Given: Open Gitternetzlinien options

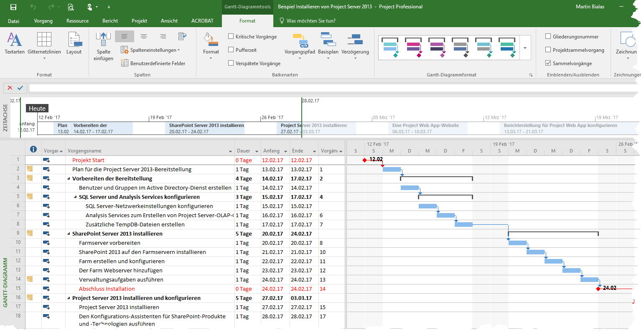Looking at the screenshot, I should tap(44, 45).
